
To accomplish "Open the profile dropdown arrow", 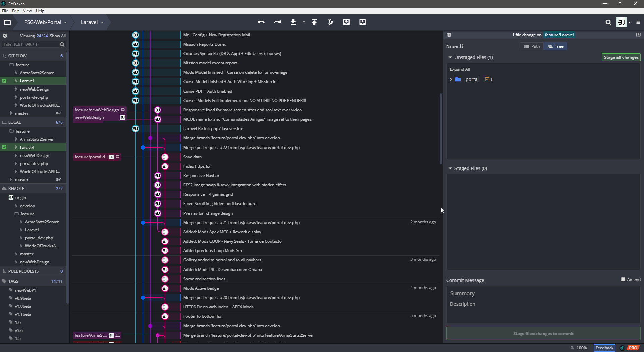I will click(x=630, y=22).
